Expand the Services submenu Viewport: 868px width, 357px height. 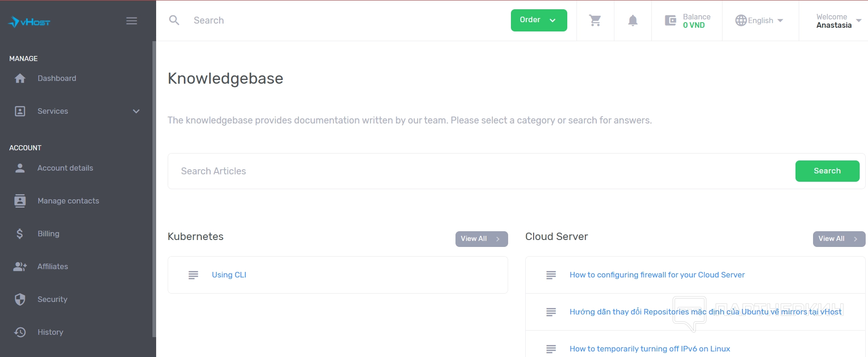tap(136, 111)
